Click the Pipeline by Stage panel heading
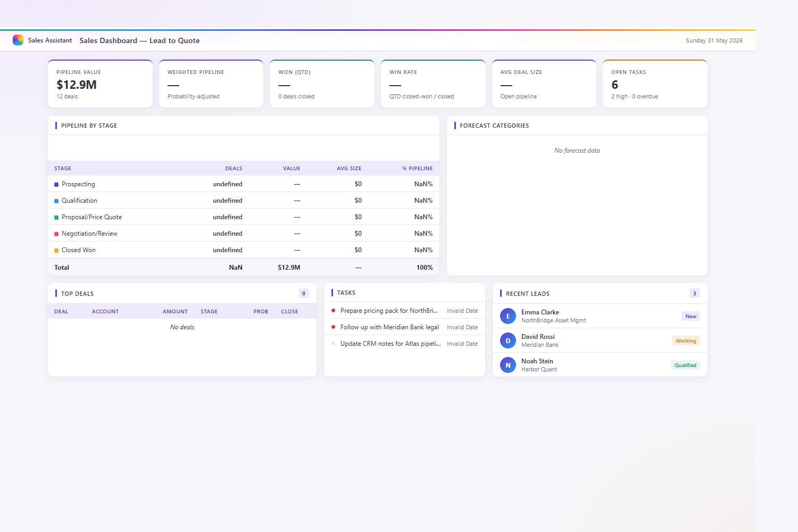This screenshot has width=798, height=532. (89, 126)
